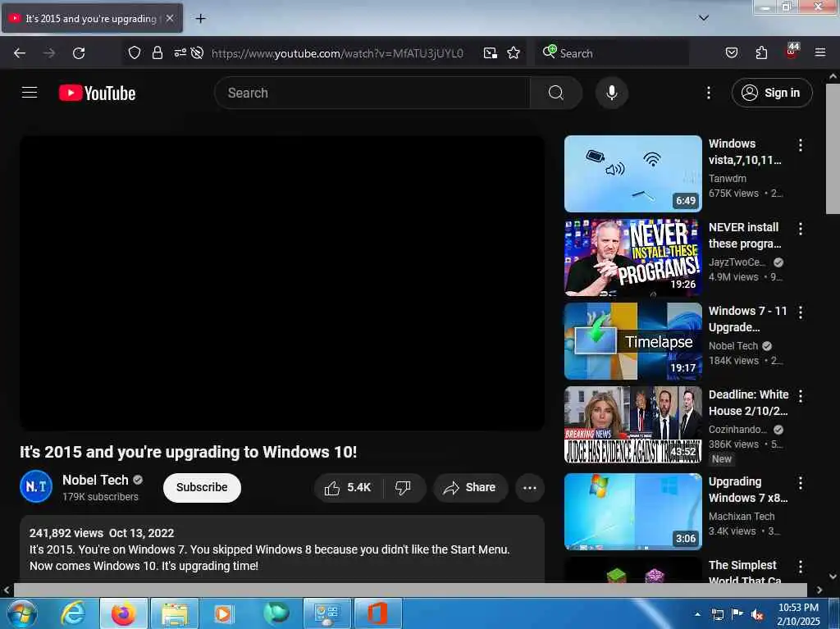
Task: Open the tracking protection shield icon
Action: click(x=135, y=53)
